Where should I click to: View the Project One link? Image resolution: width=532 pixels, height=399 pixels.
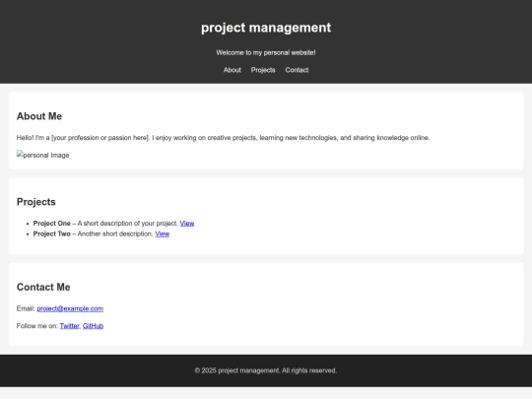point(187,224)
